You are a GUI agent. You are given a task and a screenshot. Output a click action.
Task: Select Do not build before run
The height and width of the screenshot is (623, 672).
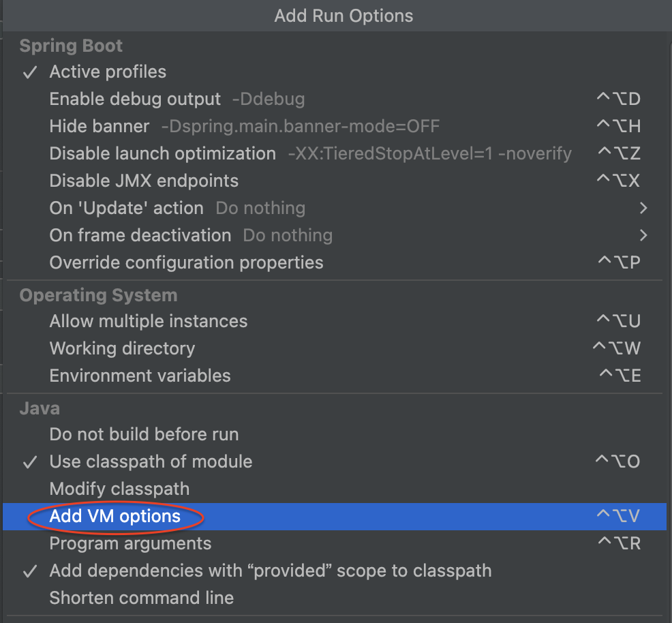click(x=144, y=434)
